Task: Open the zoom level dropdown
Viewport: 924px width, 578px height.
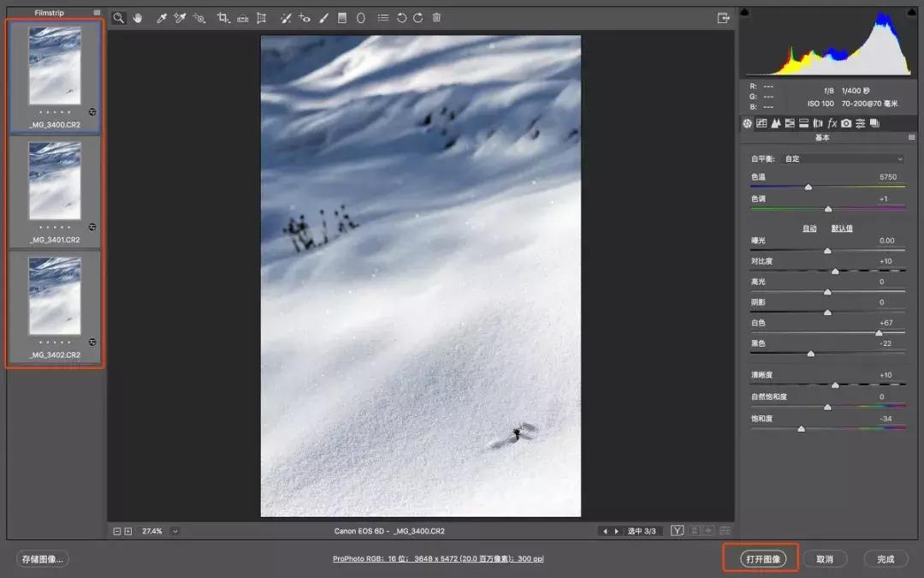Action: [x=175, y=531]
